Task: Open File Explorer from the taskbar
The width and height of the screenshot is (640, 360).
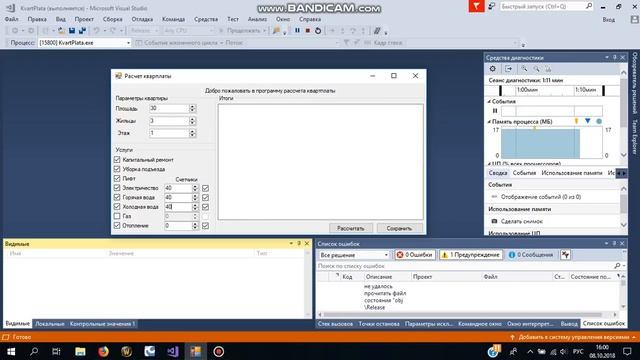Action: tap(80, 351)
